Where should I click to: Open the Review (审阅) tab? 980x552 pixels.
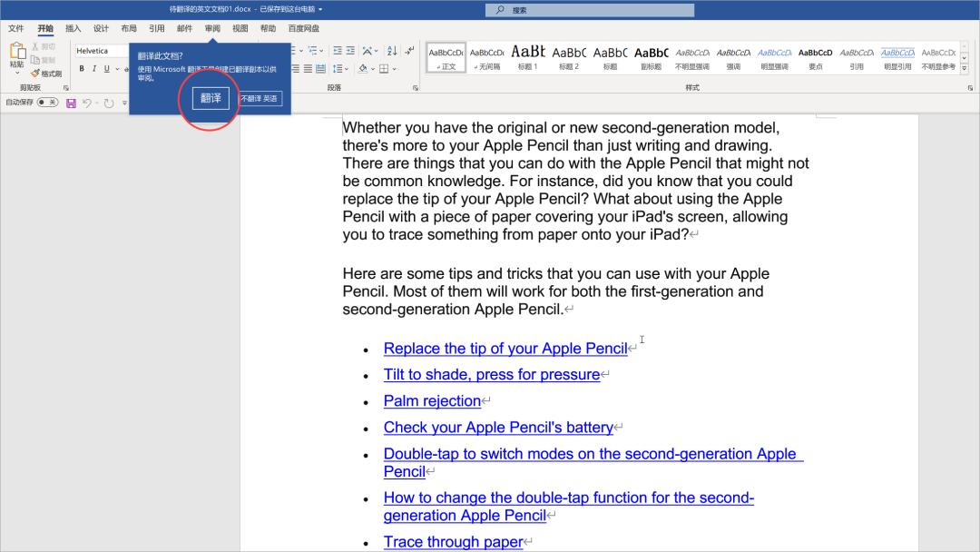pyautogui.click(x=212, y=28)
